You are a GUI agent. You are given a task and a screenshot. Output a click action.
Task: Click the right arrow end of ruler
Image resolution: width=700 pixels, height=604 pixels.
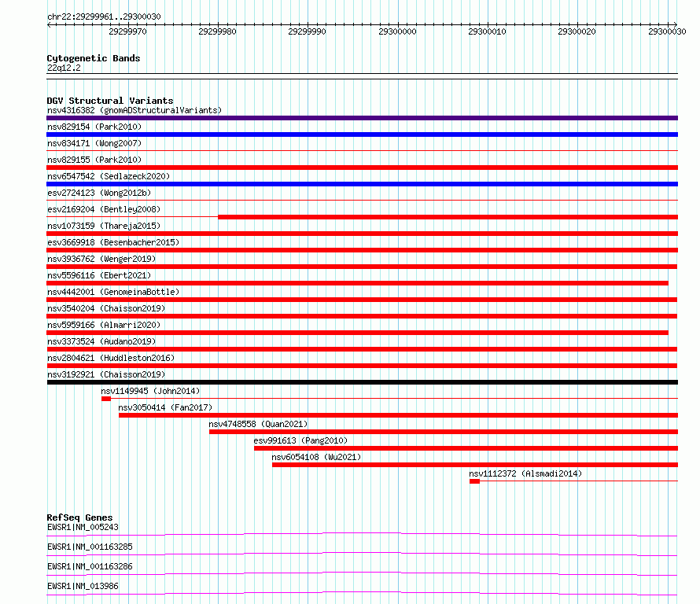[x=675, y=25]
